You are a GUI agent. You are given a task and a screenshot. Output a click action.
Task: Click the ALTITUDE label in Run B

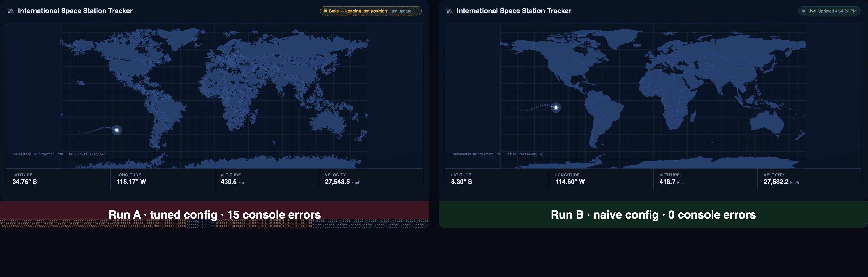pyautogui.click(x=670, y=175)
